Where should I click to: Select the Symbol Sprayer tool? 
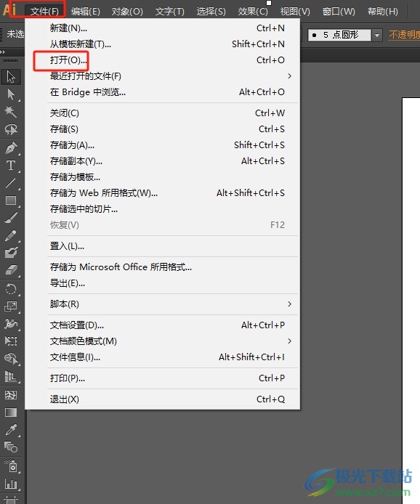[11, 466]
